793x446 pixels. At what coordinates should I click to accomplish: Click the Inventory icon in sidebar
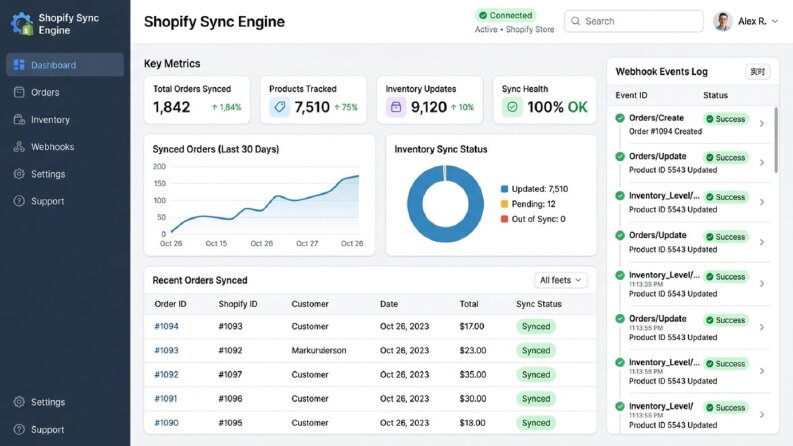click(x=19, y=119)
